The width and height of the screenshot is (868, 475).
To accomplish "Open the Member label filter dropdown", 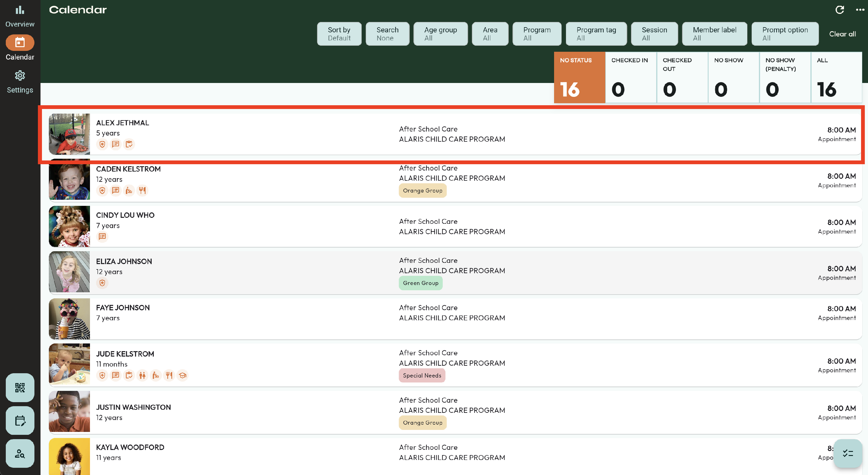I will point(714,34).
